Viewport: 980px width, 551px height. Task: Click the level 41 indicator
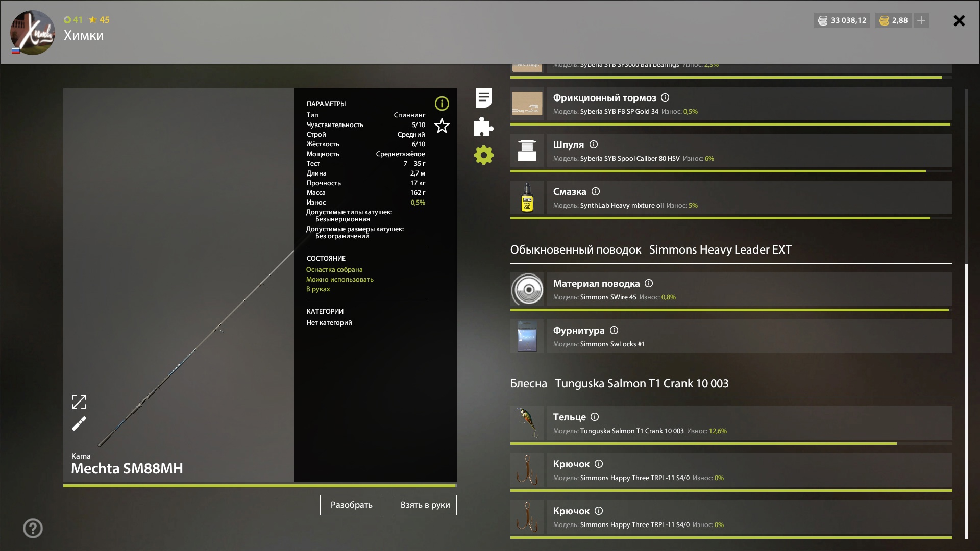click(73, 20)
